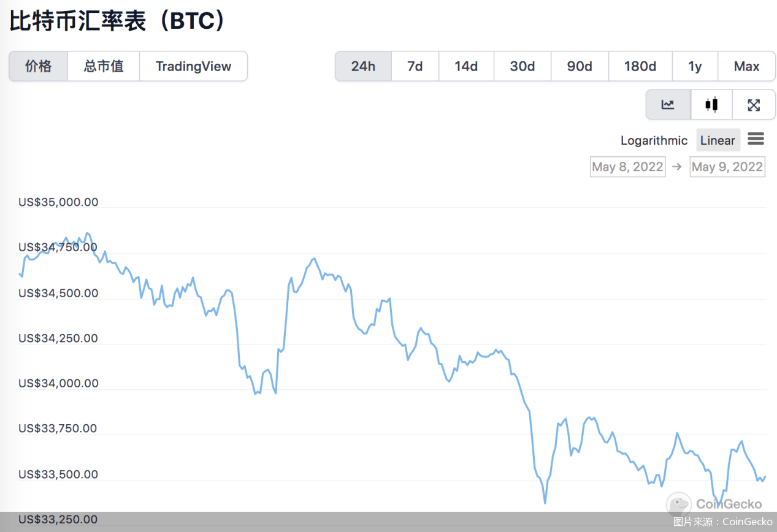Image resolution: width=777 pixels, height=532 pixels.
Task: Switch to the 90d range
Action: click(580, 66)
